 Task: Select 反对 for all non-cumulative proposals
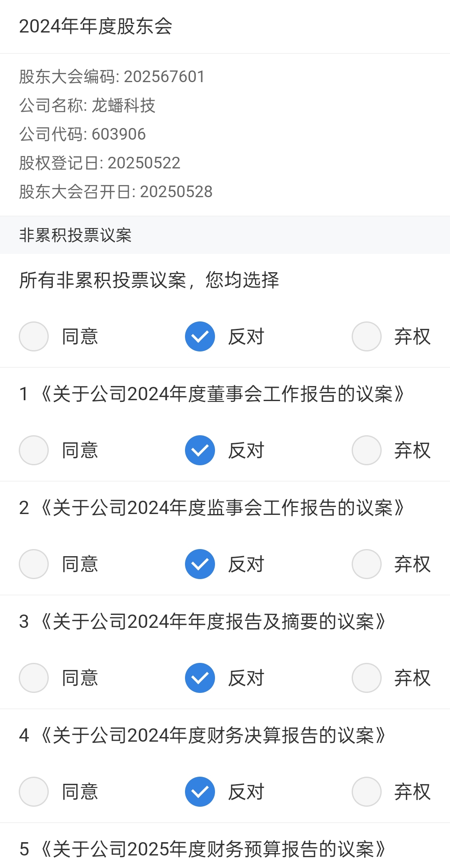coord(200,336)
